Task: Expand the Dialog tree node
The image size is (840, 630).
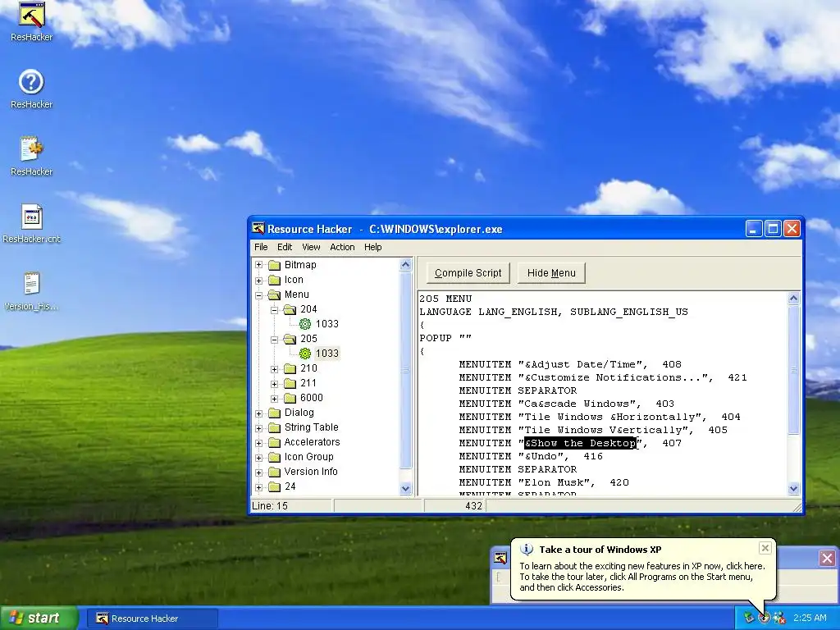Action: [258, 413]
